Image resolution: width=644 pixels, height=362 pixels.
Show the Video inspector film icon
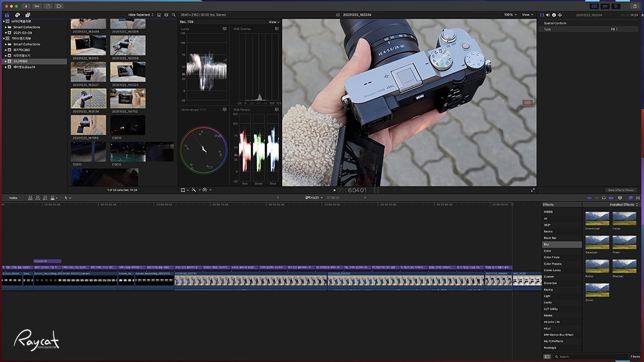pyautogui.click(x=541, y=15)
